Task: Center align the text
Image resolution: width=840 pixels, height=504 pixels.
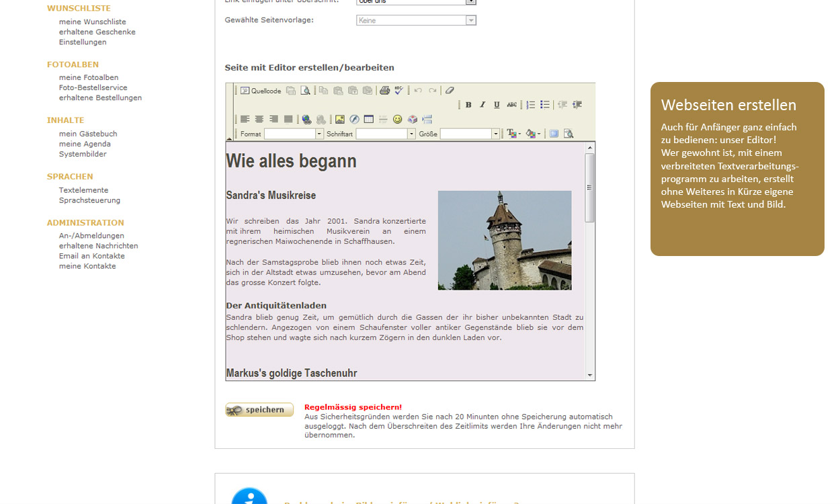Action: click(x=259, y=120)
